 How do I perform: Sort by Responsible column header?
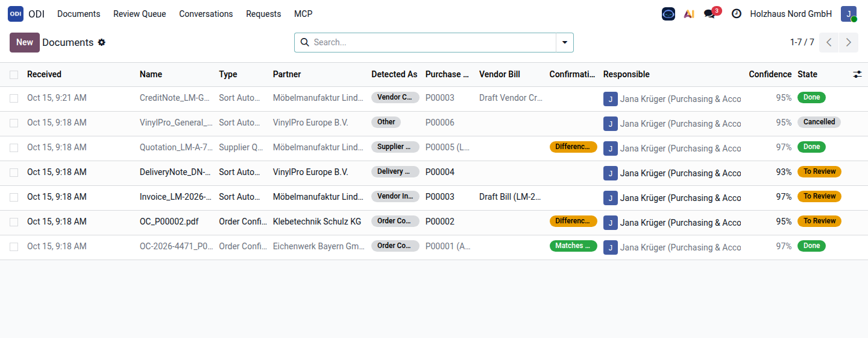click(626, 74)
